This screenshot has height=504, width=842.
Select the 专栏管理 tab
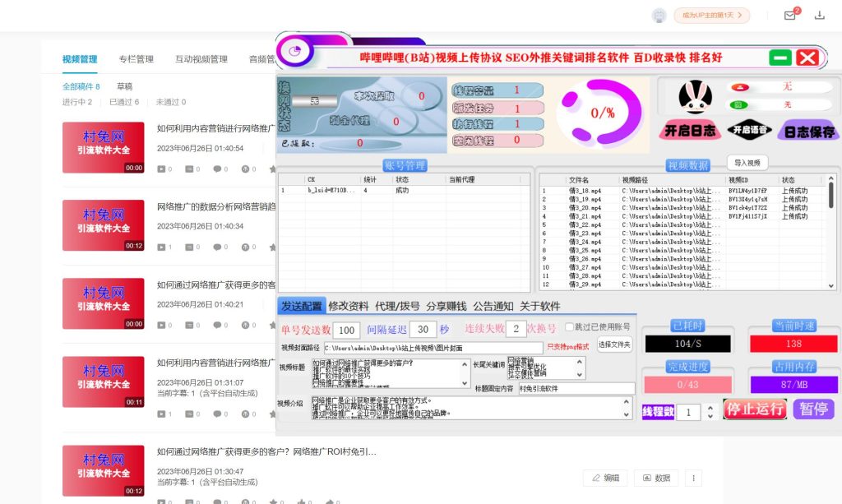pos(136,59)
